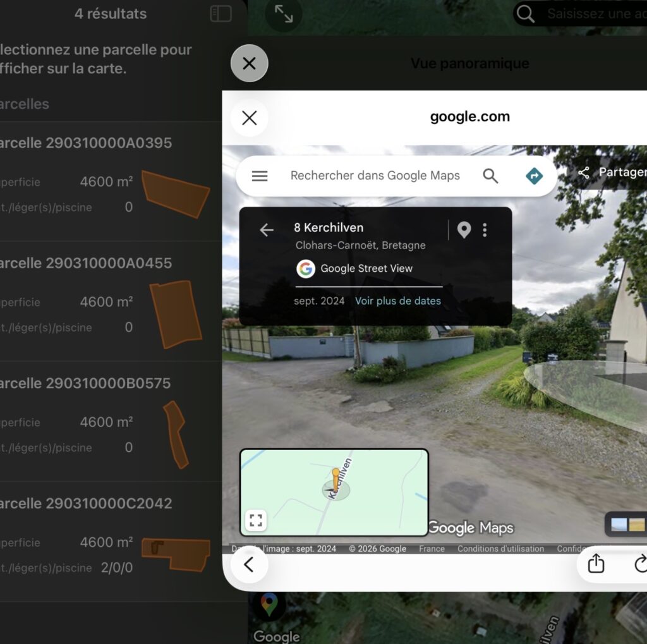Click the orange shape of parcel A0455
This screenshot has width=647, height=644.
point(176,315)
